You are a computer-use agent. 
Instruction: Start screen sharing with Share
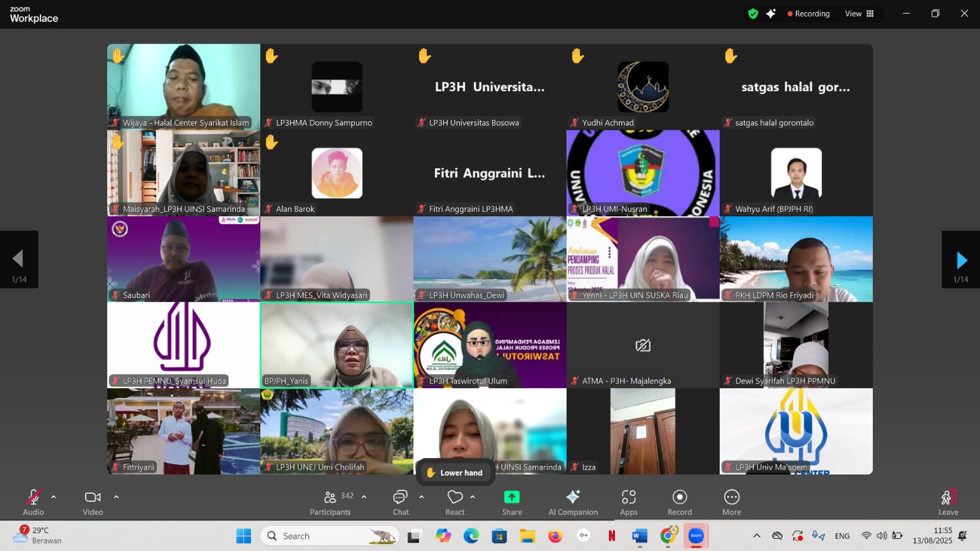click(511, 502)
